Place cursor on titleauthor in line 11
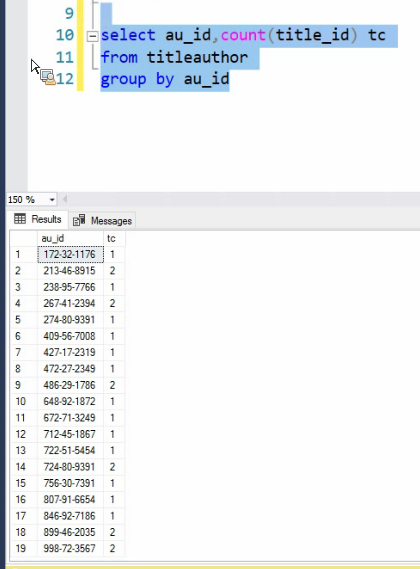The width and height of the screenshot is (420, 569). tap(197, 57)
